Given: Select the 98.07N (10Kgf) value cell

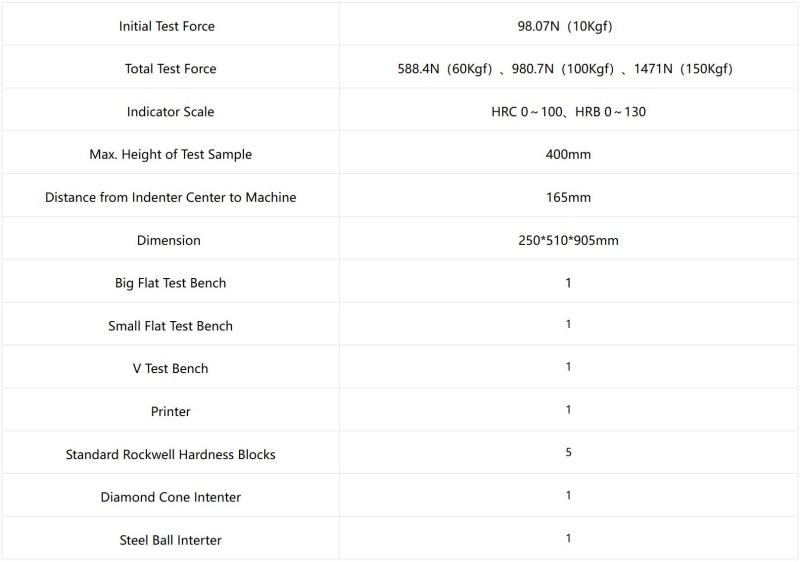Looking at the screenshot, I should [568, 26].
